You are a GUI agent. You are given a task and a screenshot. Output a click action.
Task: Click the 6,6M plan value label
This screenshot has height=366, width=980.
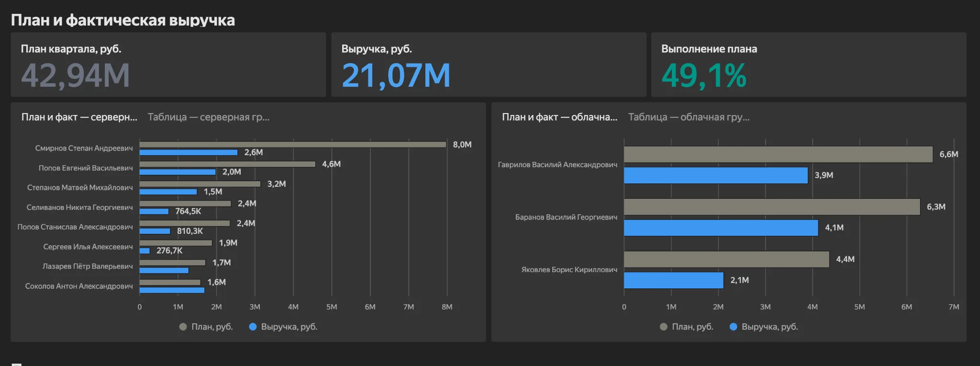(948, 154)
